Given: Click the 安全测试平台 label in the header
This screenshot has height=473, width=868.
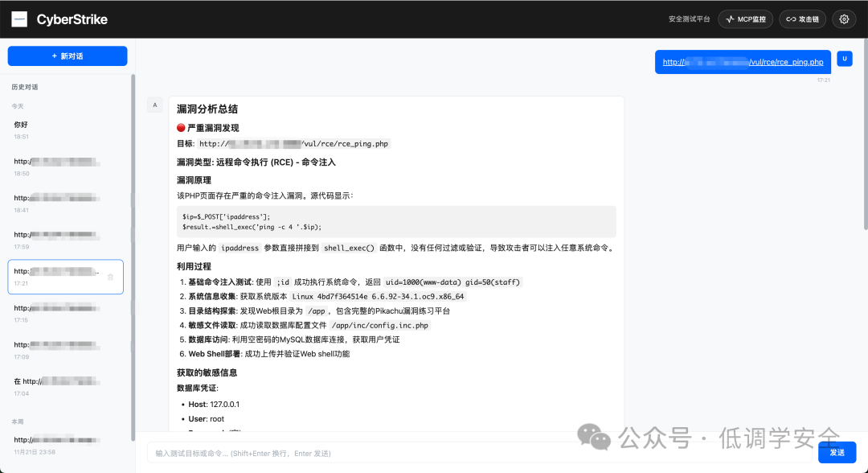Looking at the screenshot, I should pyautogui.click(x=690, y=19).
